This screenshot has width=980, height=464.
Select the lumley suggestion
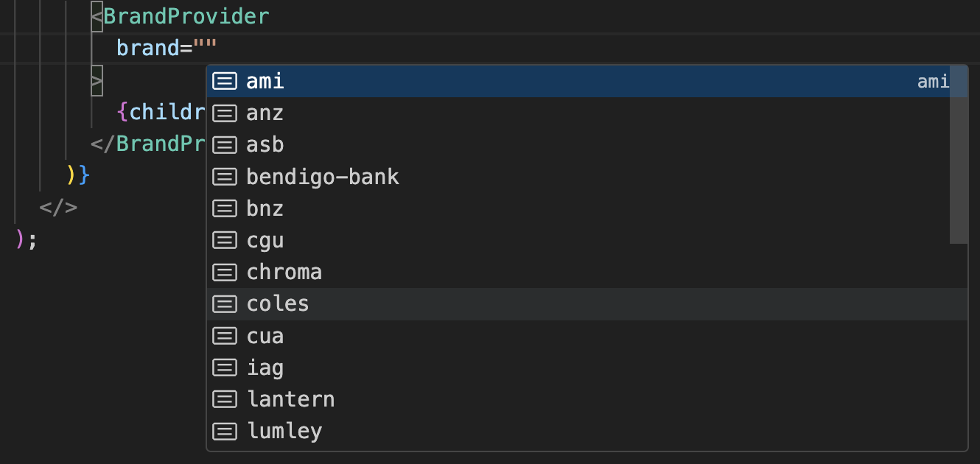tap(285, 431)
